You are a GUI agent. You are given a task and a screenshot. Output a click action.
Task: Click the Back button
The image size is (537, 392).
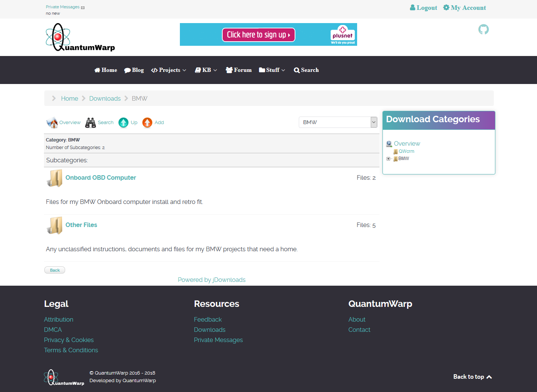click(x=55, y=270)
